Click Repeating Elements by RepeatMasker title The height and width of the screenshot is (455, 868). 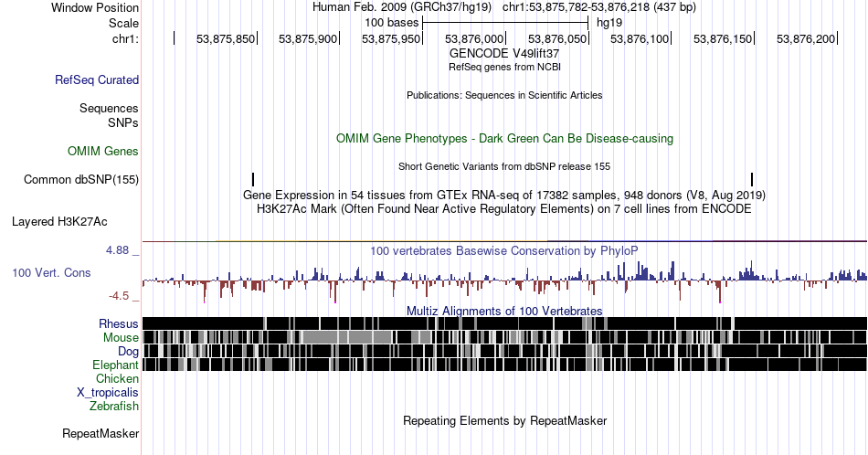click(504, 421)
